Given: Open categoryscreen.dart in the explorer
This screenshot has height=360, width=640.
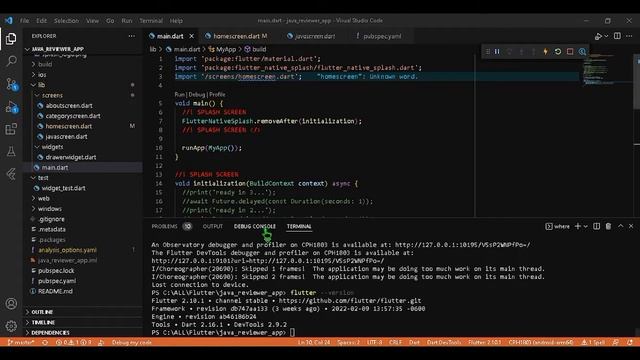Looking at the screenshot, I should [73, 116].
